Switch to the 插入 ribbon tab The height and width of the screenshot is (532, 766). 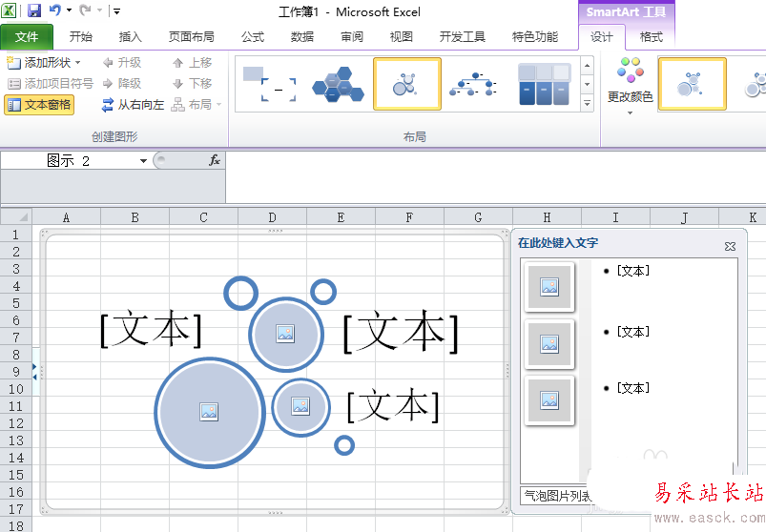coord(130,36)
